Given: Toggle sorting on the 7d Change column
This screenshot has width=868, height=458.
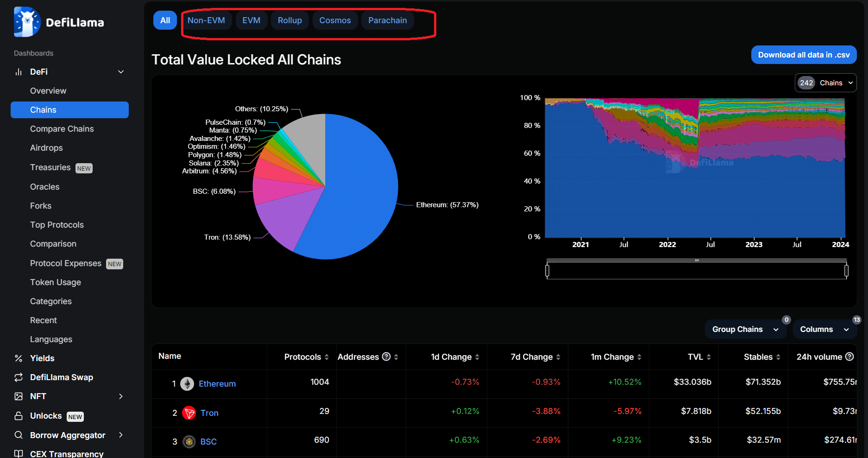Looking at the screenshot, I should [x=558, y=356].
